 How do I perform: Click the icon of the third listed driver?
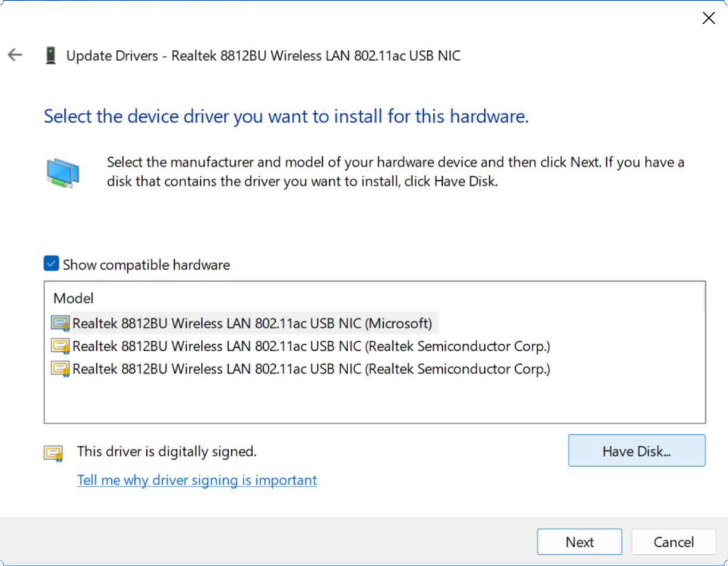(x=60, y=369)
